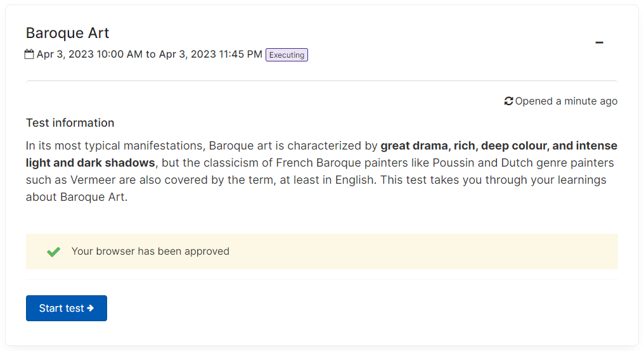Screen dimensions: 644x351
Task: Click the Test information heading
Action: click(70, 123)
